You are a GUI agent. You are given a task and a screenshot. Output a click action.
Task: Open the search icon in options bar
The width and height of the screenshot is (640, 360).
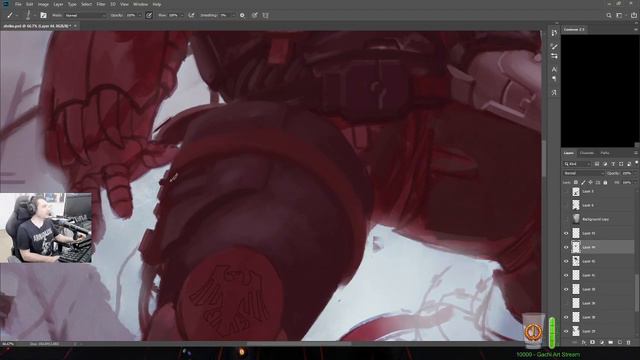609,16
